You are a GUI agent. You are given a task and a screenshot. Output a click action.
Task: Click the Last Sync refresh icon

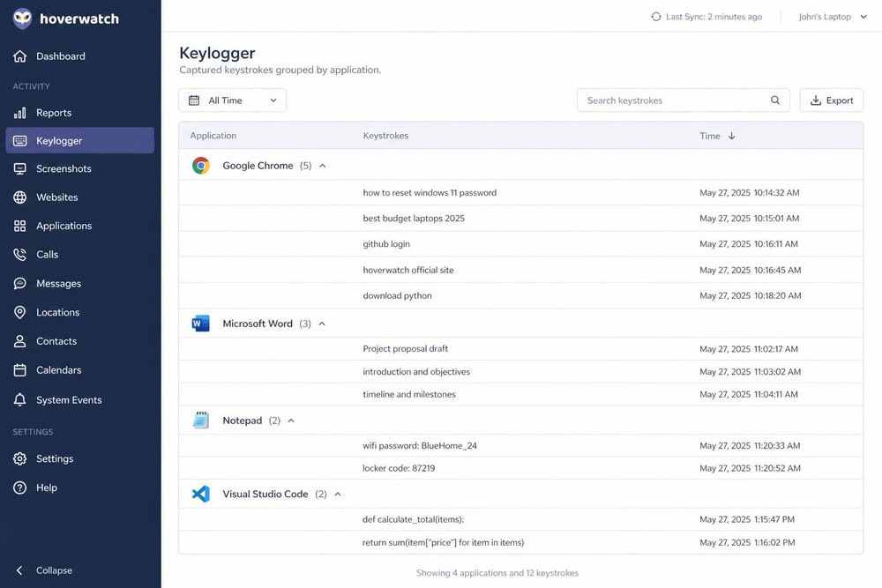click(656, 17)
